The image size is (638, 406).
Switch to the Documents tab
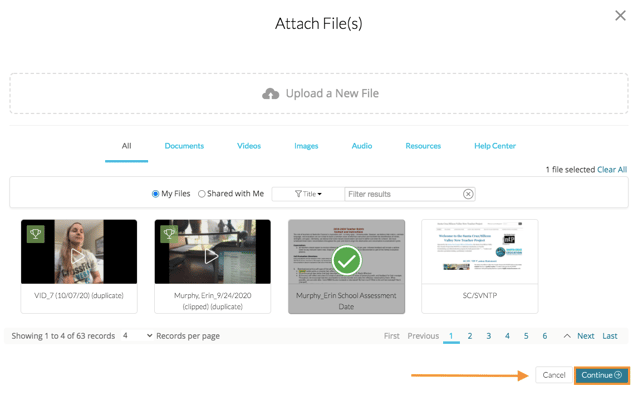click(184, 146)
